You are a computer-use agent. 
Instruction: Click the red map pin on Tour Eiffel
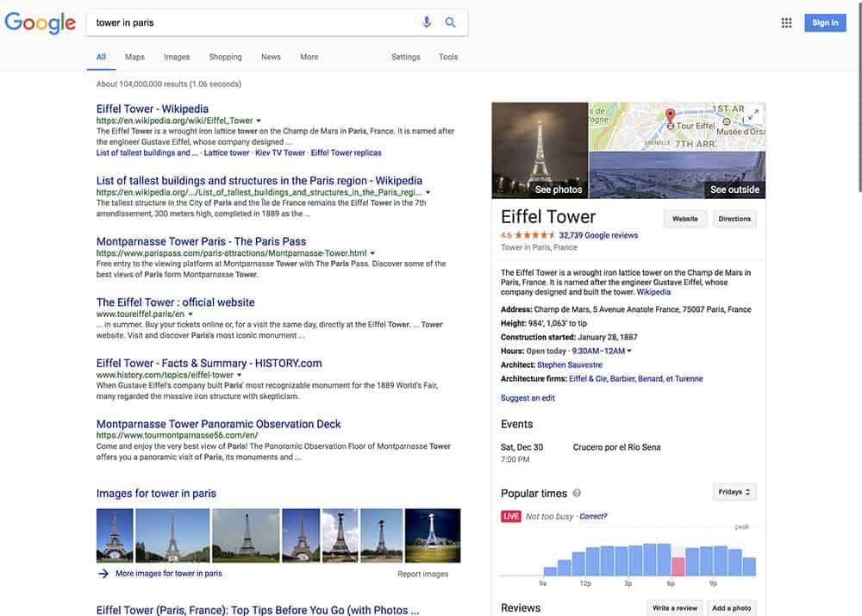pos(670,116)
